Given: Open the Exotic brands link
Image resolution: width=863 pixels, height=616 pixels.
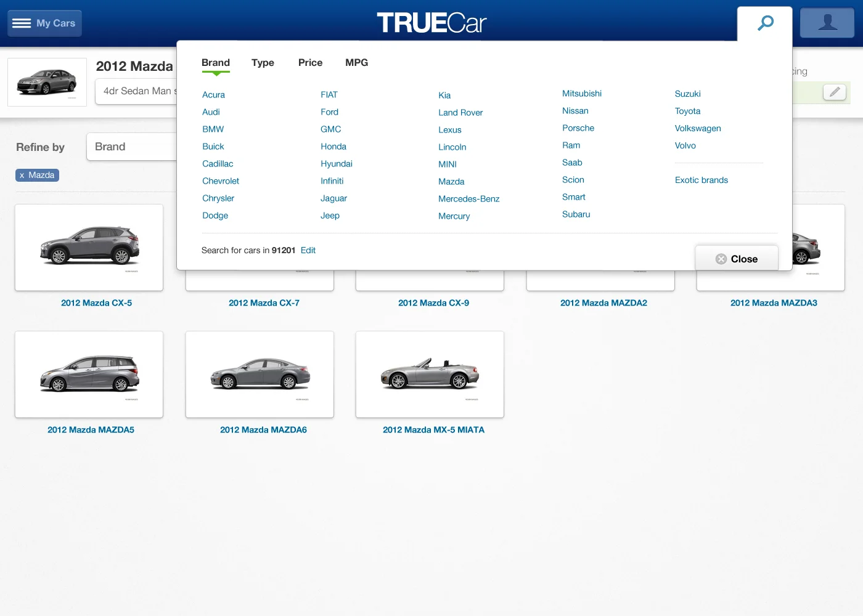Looking at the screenshot, I should (x=701, y=180).
